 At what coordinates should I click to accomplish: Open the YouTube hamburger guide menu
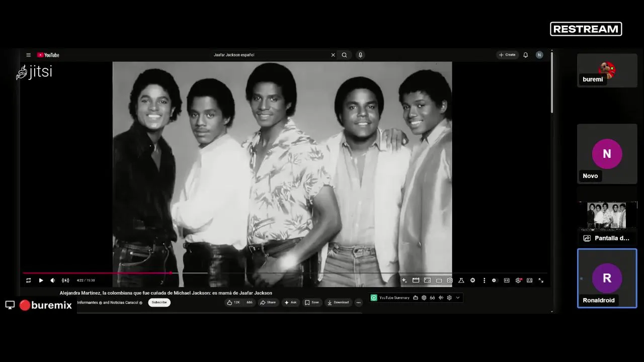[28, 55]
